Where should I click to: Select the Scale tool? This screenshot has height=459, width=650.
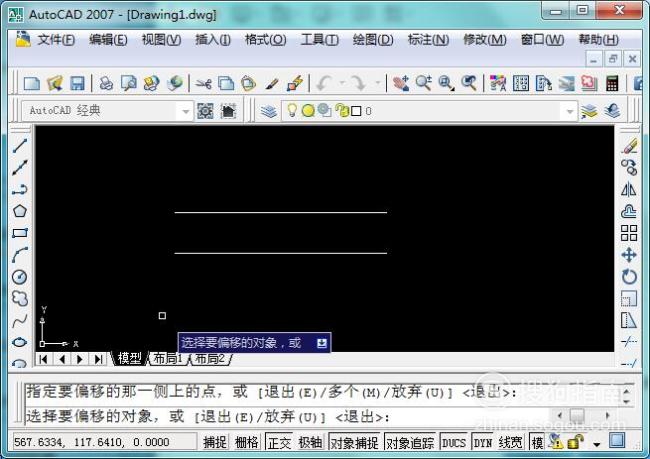click(x=629, y=299)
